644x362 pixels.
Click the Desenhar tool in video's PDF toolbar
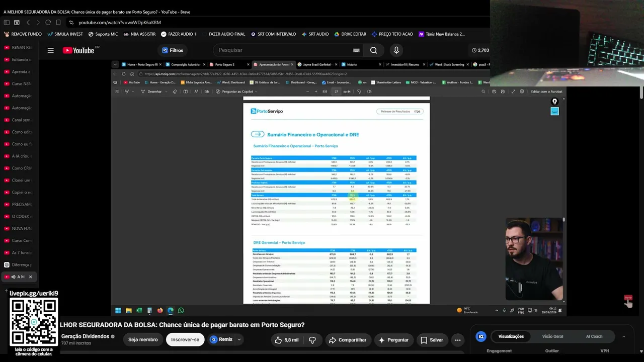(151, 92)
